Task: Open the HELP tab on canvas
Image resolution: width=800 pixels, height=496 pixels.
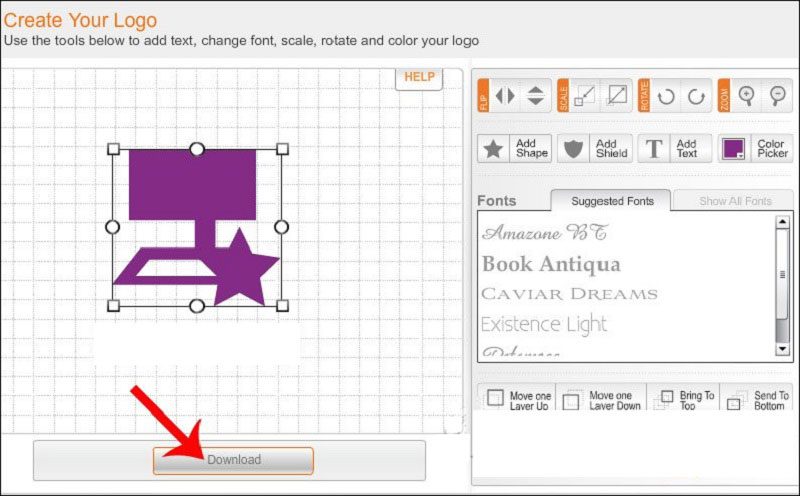Action: (419, 78)
